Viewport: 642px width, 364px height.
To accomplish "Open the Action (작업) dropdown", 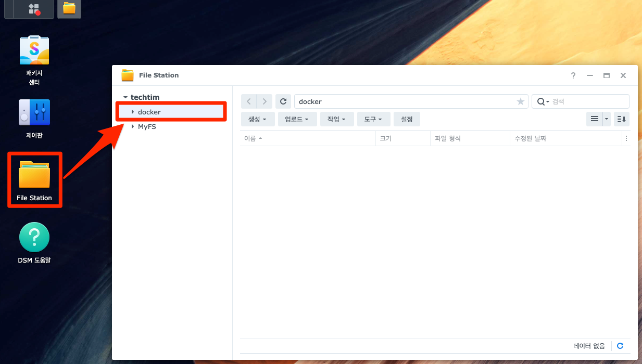I will pyautogui.click(x=337, y=119).
